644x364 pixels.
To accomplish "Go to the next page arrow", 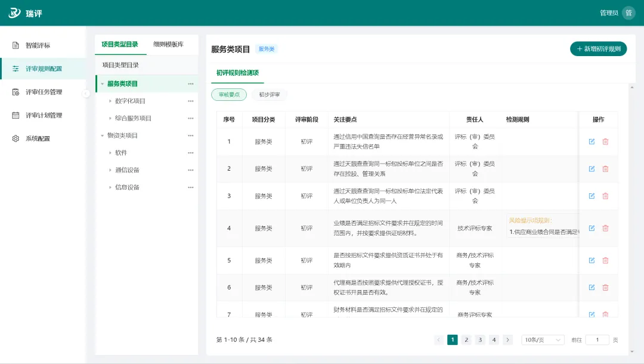I will click(507, 340).
